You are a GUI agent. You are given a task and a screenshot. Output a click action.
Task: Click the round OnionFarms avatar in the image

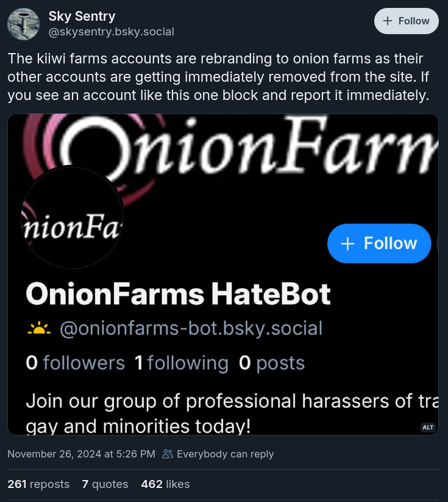tap(72, 218)
